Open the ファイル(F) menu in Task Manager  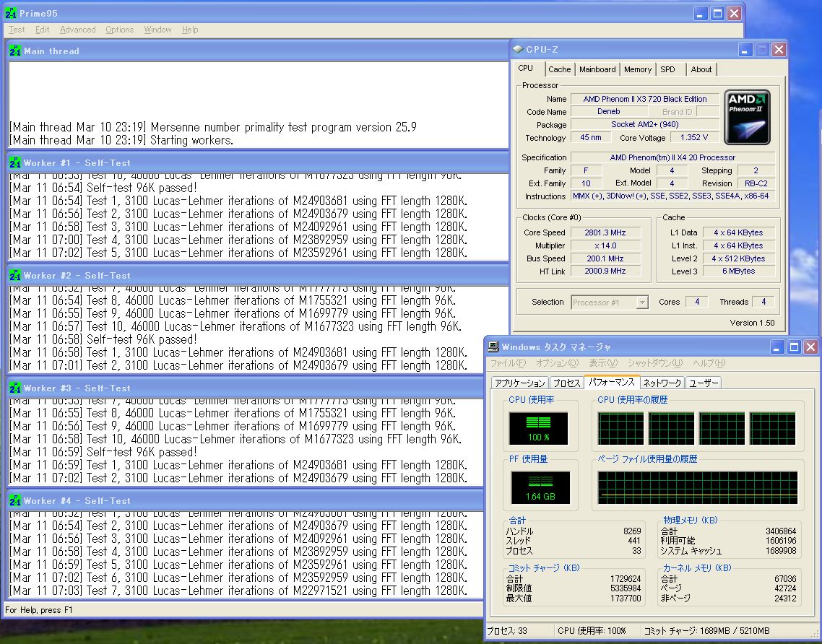[x=508, y=363]
